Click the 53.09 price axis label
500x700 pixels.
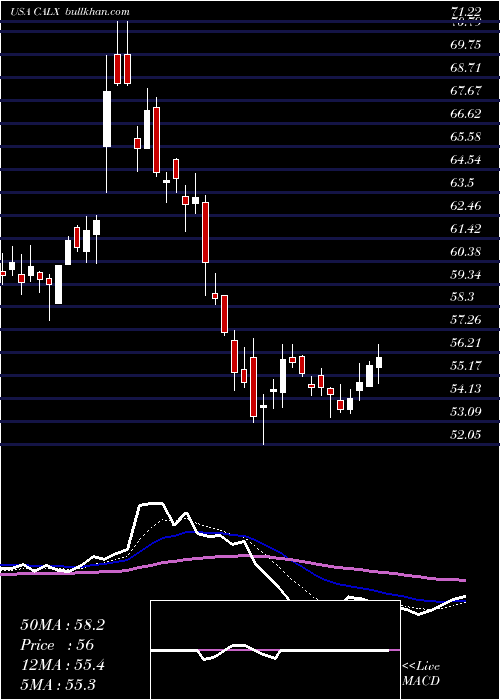[x=466, y=412]
